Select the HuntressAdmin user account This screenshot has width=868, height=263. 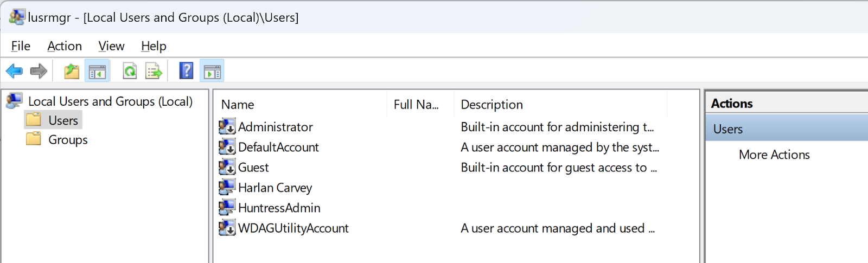tap(279, 208)
